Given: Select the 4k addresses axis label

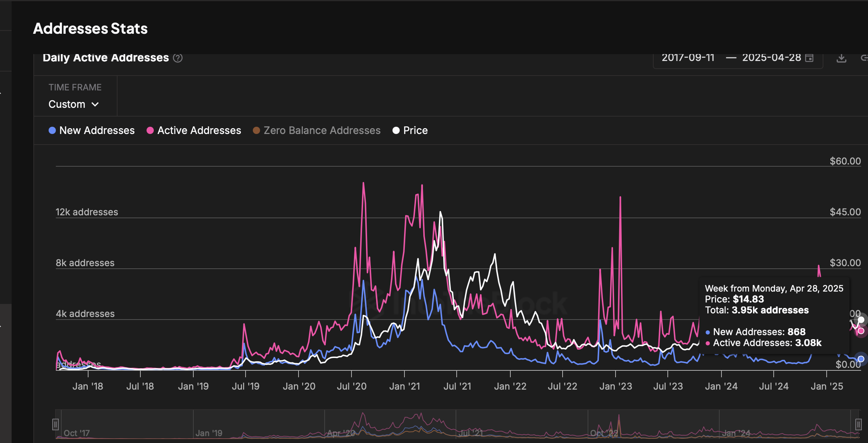Looking at the screenshot, I should tap(85, 314).
